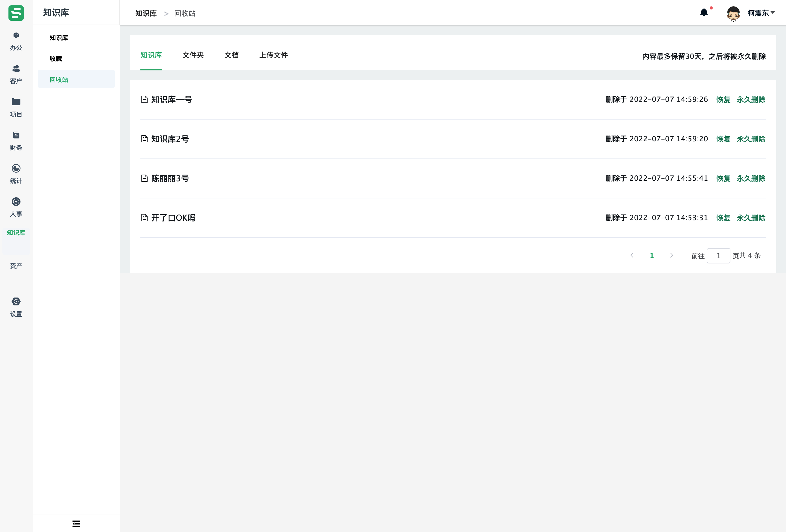
Task: Select page number 1 in pagination
Action: (x=652, y=256)
